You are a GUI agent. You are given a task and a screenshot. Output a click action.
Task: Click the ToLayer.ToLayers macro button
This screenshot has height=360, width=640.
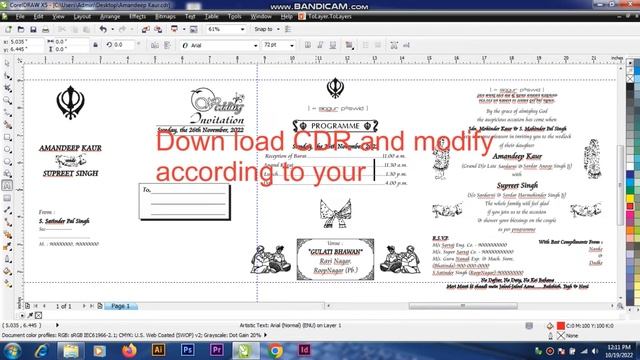325,17
